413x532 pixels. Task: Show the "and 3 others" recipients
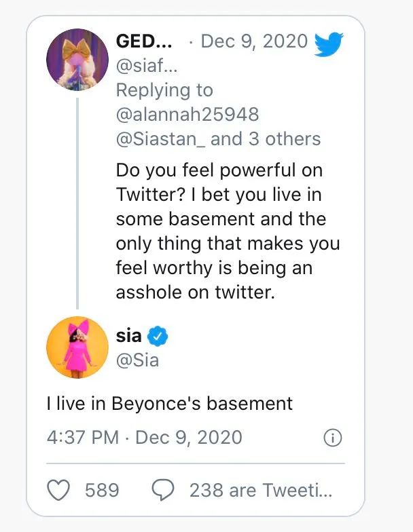point(266,138)
